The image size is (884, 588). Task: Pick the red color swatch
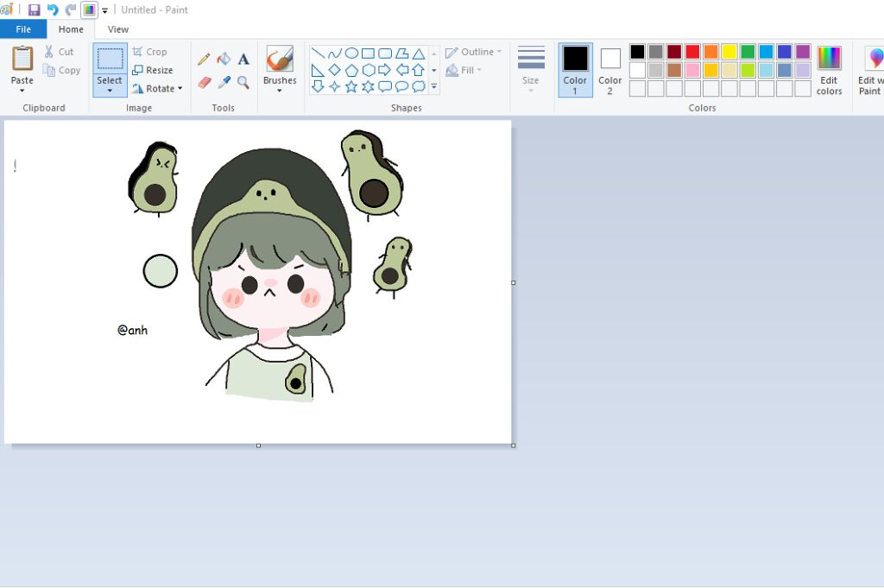coord(692,52)
